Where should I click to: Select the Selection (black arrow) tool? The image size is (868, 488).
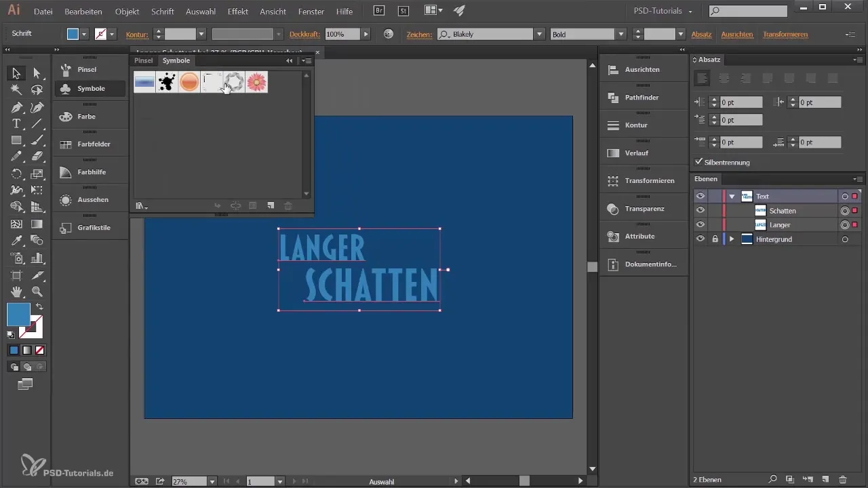[16, 73]
